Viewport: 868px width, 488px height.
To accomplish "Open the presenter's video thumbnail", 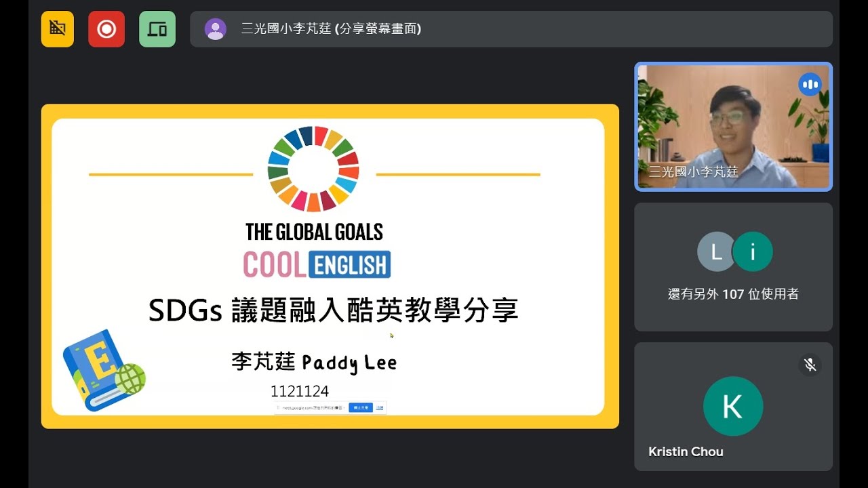I will [x=733, y=126].
